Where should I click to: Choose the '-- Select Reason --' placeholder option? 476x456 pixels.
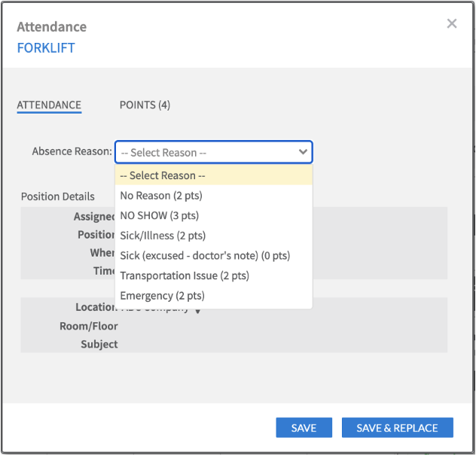point(214,175)
